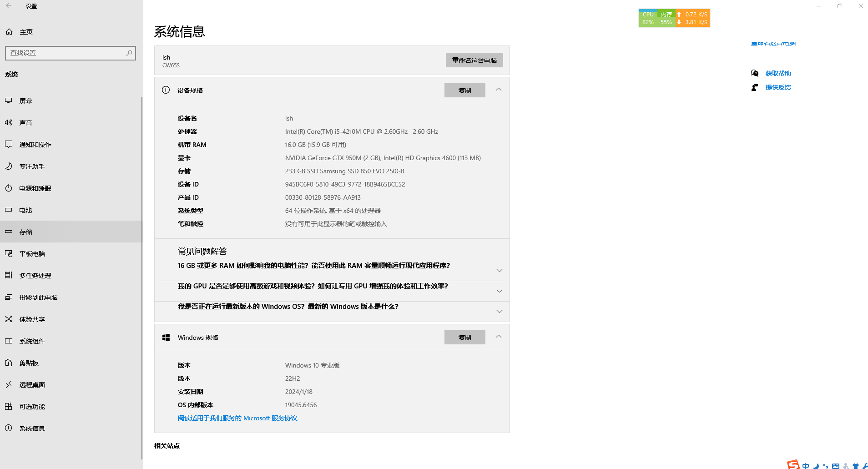Click the Sogou moon half-width toggle

point(816,466)
